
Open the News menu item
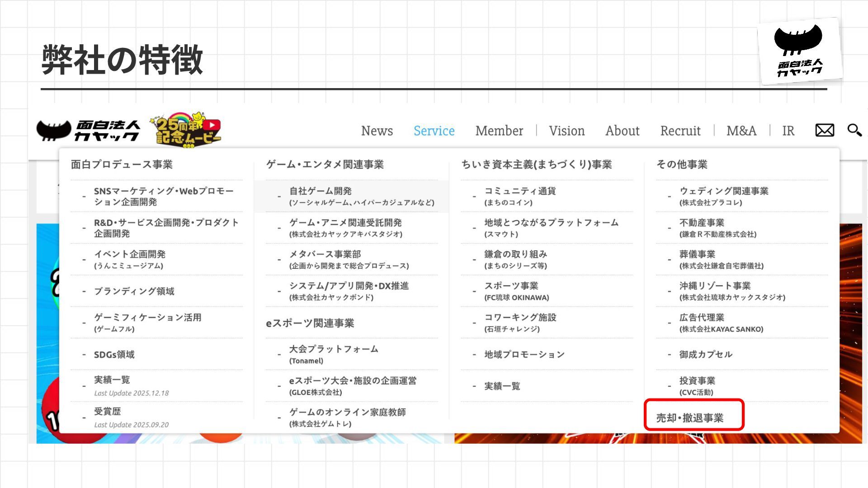377,131
